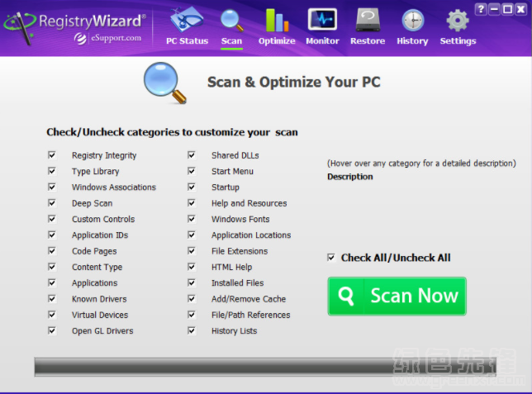Uncheck the Help and Resources checkbox
532x394 pixels.
192,203
